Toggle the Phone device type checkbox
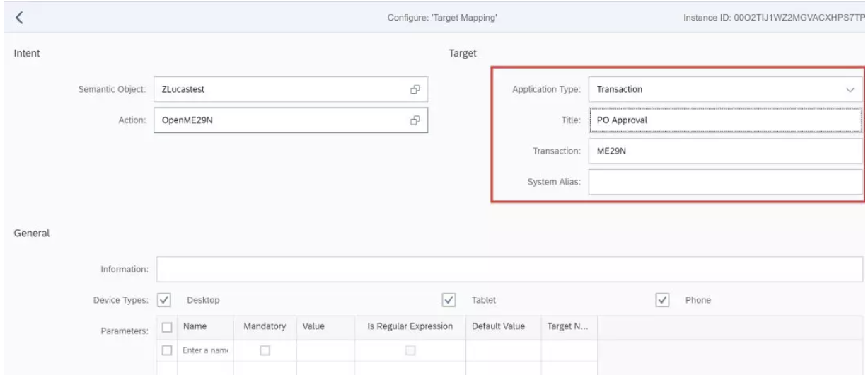The height and width of the screenshot is (385, 868). [x=663, y=300]
